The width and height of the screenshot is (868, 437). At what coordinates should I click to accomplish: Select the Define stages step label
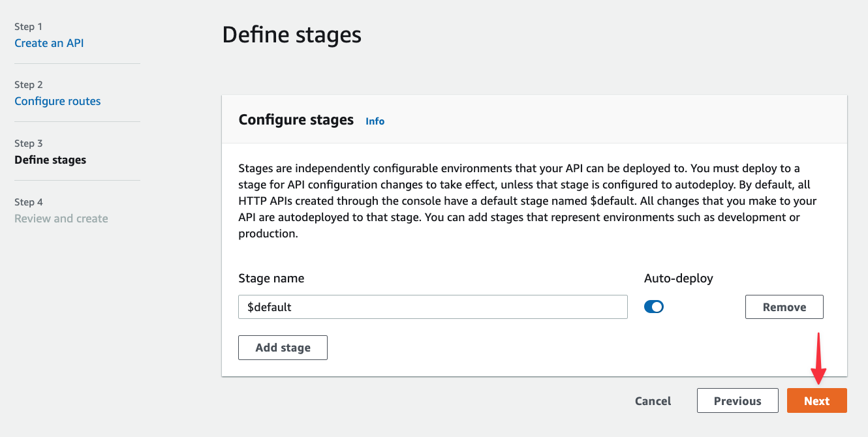click(50, 160)
